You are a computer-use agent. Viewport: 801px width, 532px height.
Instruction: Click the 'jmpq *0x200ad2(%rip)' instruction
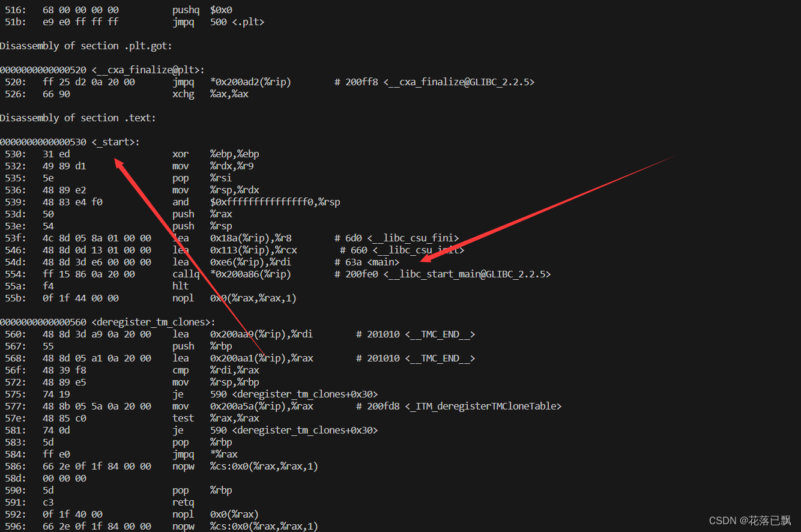[x=232, y=82]
